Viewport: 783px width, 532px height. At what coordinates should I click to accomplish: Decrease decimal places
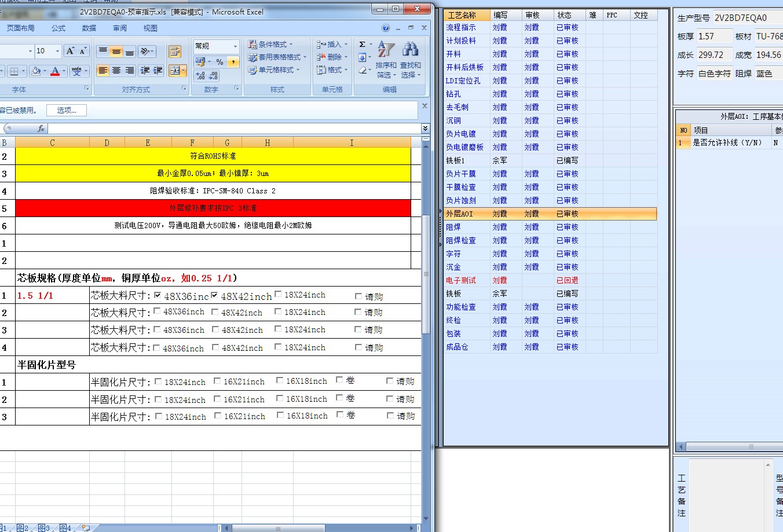coord(213,76)
